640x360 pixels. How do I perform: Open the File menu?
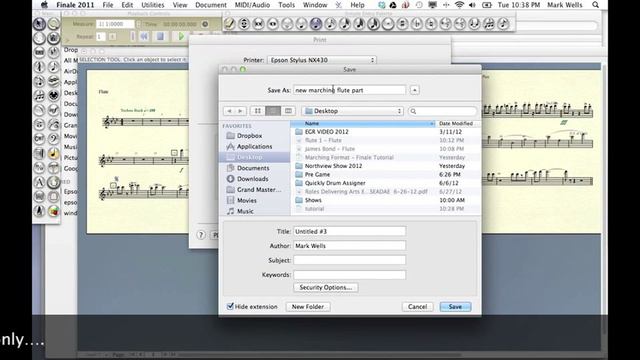pos(108,5)
